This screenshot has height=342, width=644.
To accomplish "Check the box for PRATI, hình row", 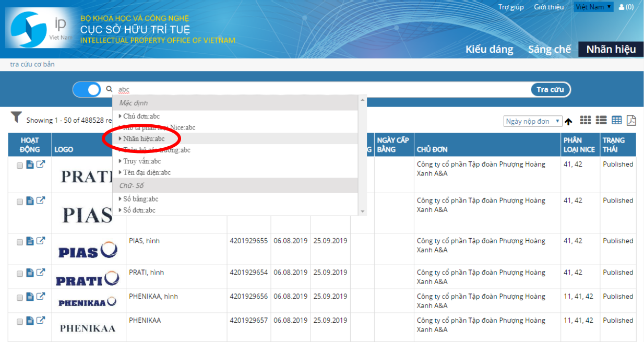I will (20, 274).
